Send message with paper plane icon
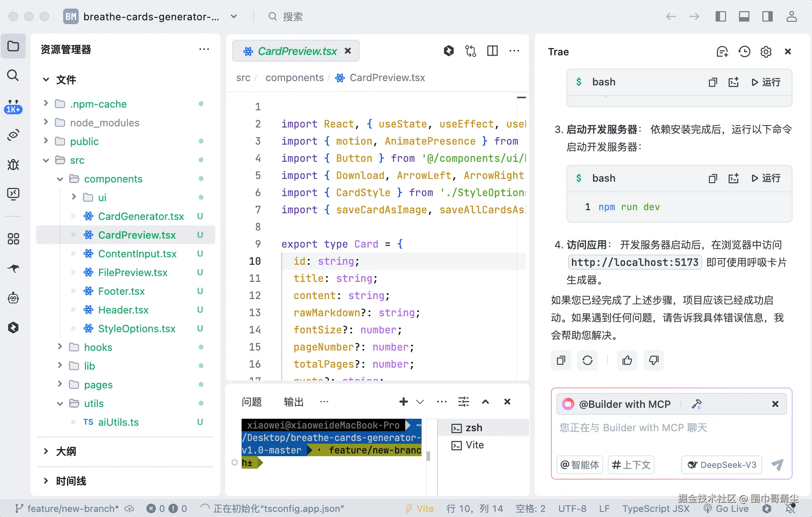 pyautogui.click(x=777, y=465)
